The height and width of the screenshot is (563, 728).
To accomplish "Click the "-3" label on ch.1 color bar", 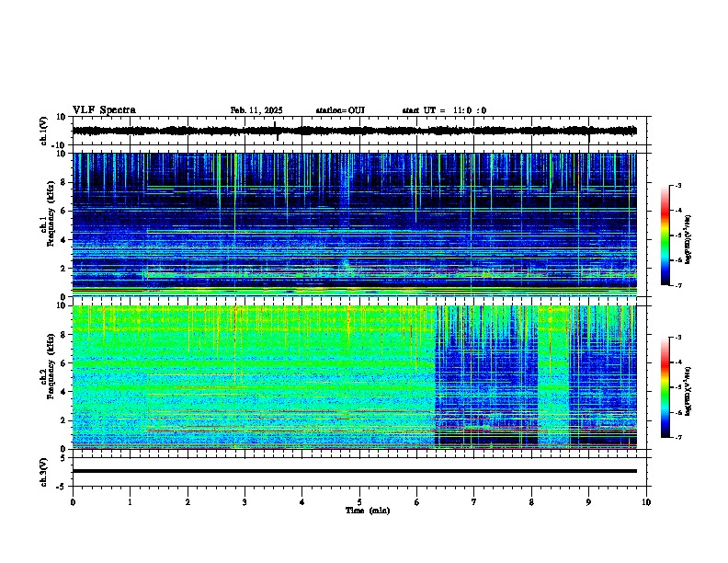I will tap(677, 185).
